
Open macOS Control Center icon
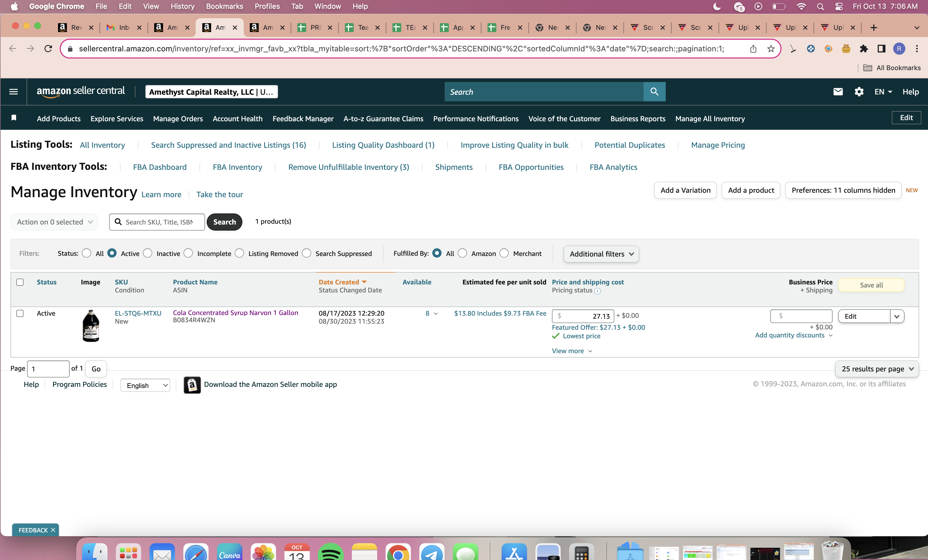839,6
